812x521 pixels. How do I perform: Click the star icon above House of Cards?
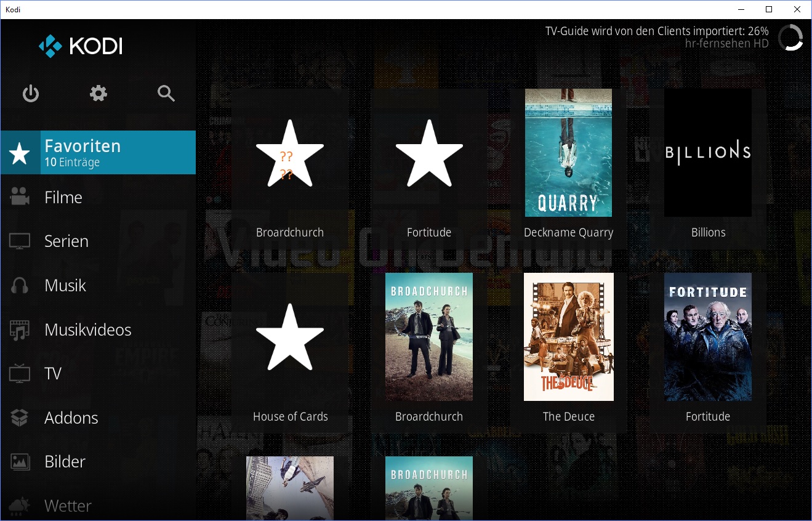tap(289, 337)
